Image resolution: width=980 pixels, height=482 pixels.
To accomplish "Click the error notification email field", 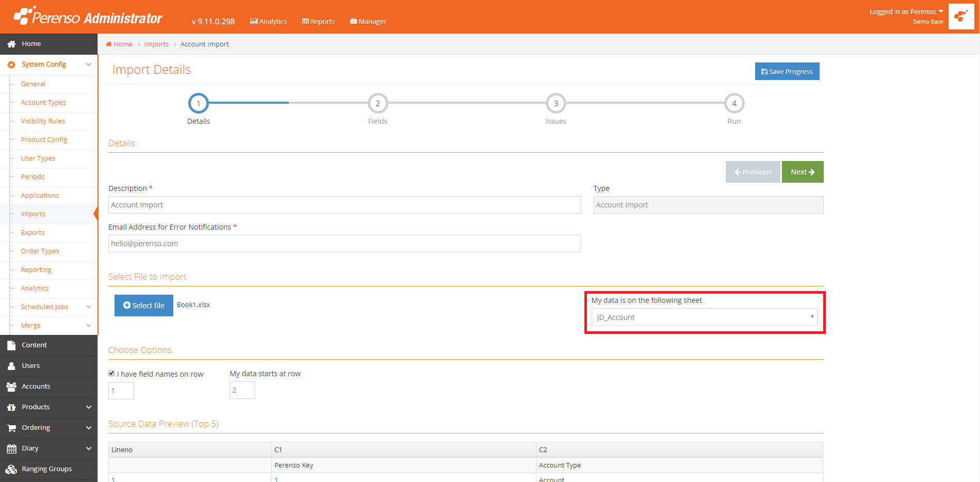I will pyautogui.click(x=345, y=244).
